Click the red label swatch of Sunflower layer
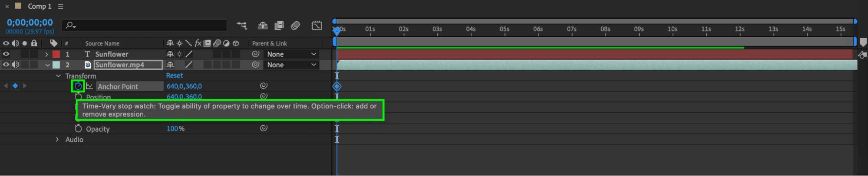Image resolution: width=868 pixels, height=176 pixels. (x=56, y=54)
